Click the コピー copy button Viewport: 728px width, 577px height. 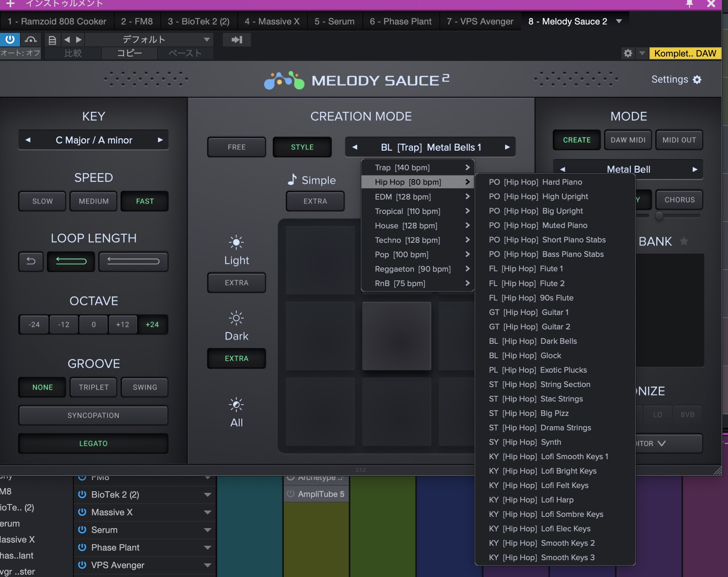tap(129, 53)
